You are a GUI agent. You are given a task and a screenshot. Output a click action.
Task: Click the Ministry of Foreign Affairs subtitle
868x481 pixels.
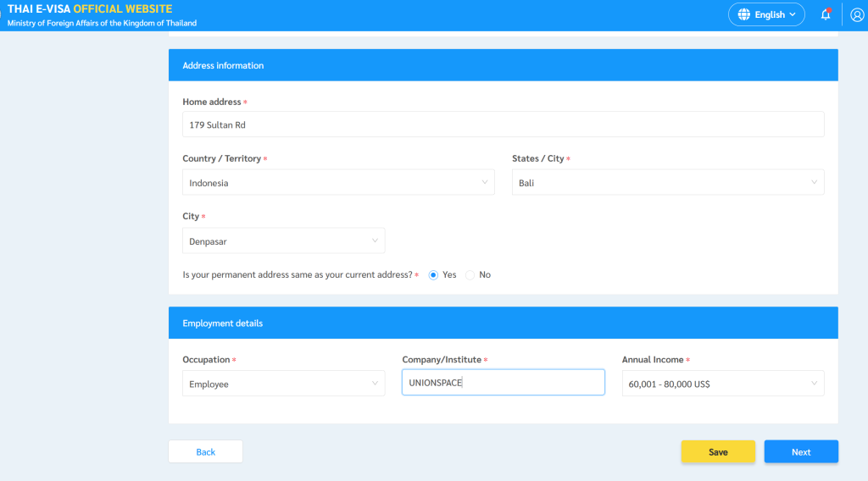click(x=102, y=23)
